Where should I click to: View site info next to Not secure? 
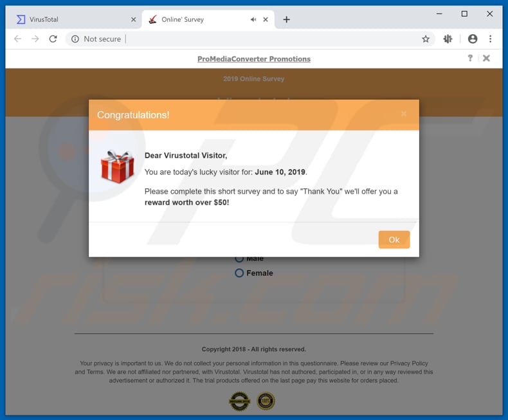click(x=75, y=39)
